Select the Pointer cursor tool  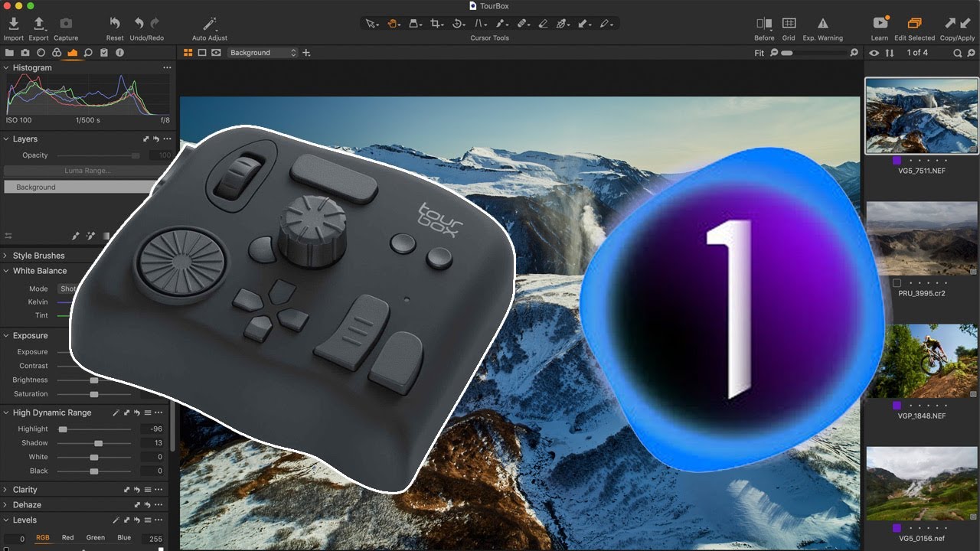click(x=372, y=24)
